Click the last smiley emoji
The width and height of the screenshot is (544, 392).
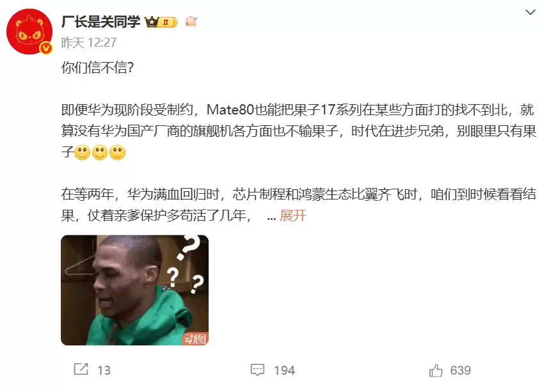(x=117, y=152)
